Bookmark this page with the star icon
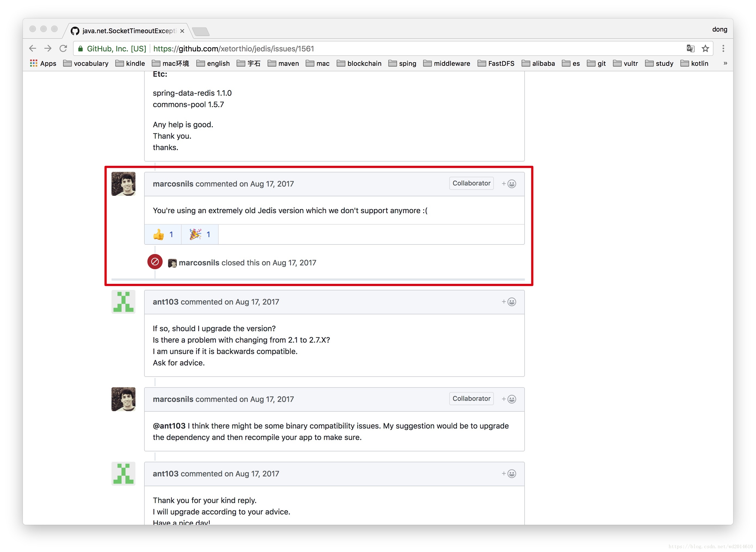The width and height of the screenshot is (756, 552). pos(705,48)
